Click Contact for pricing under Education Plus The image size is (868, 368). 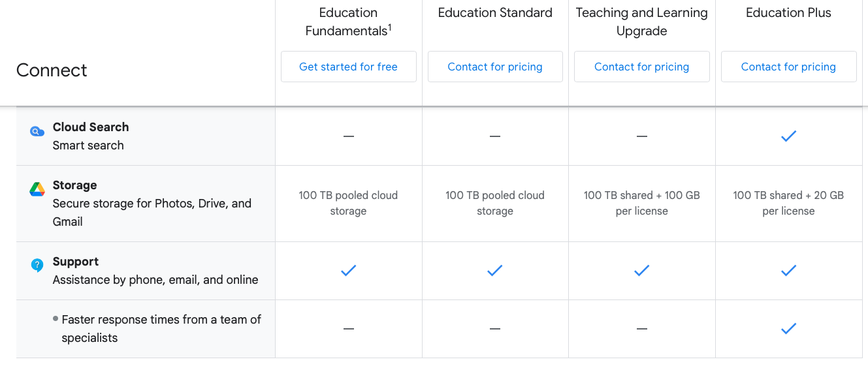[788, 67]
